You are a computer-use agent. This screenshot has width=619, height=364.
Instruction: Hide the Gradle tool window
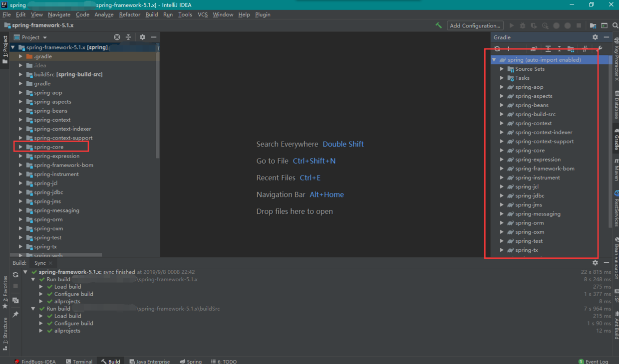pos(607,37)
